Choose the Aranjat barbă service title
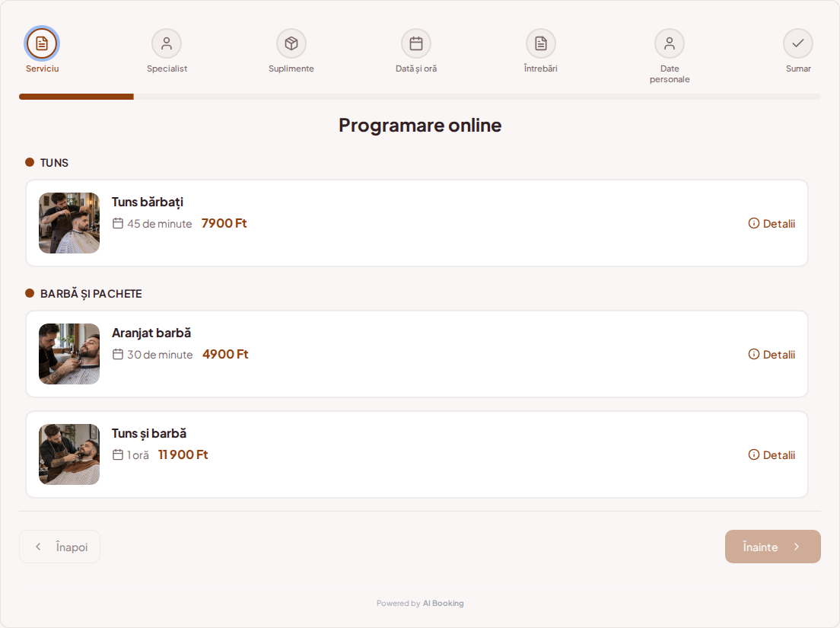The image size is (840, 628). (151, 333)
